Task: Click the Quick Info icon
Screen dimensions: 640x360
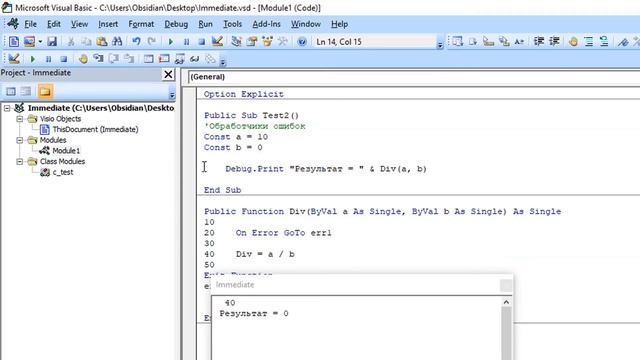Action: [x=488, y=42]
